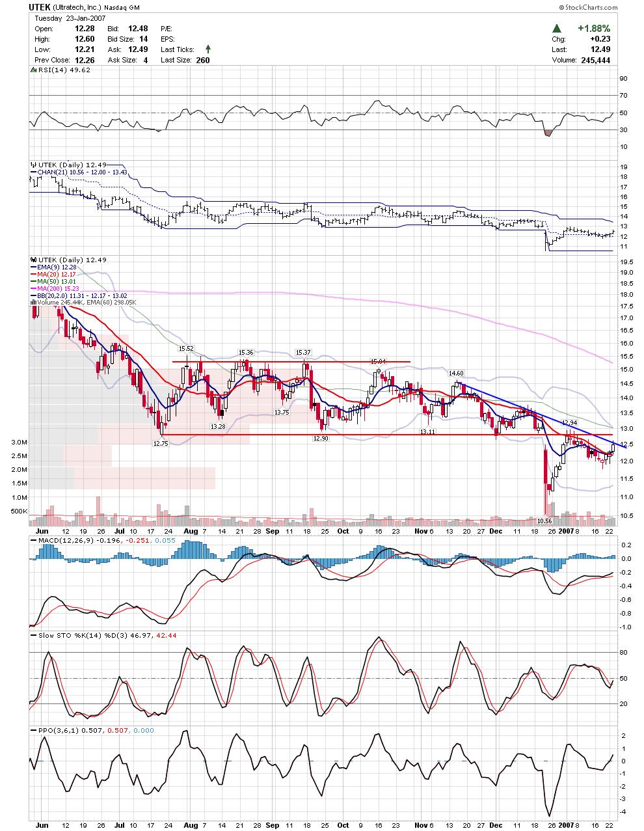The height and width of the screenshot is (831, 644).
Task: Click the 3.0M volume axis label
Action: (20, 442)
